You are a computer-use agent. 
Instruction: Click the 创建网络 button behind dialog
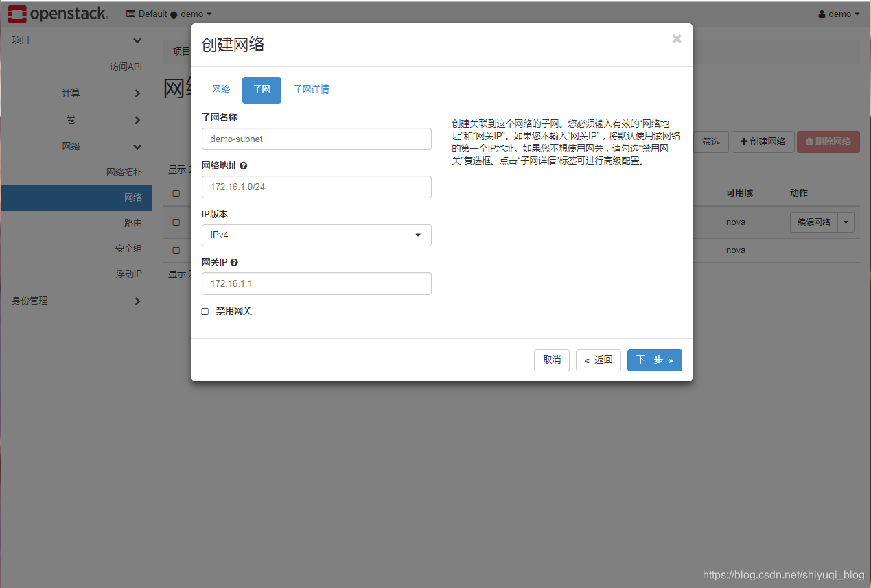tap(763, 142)
